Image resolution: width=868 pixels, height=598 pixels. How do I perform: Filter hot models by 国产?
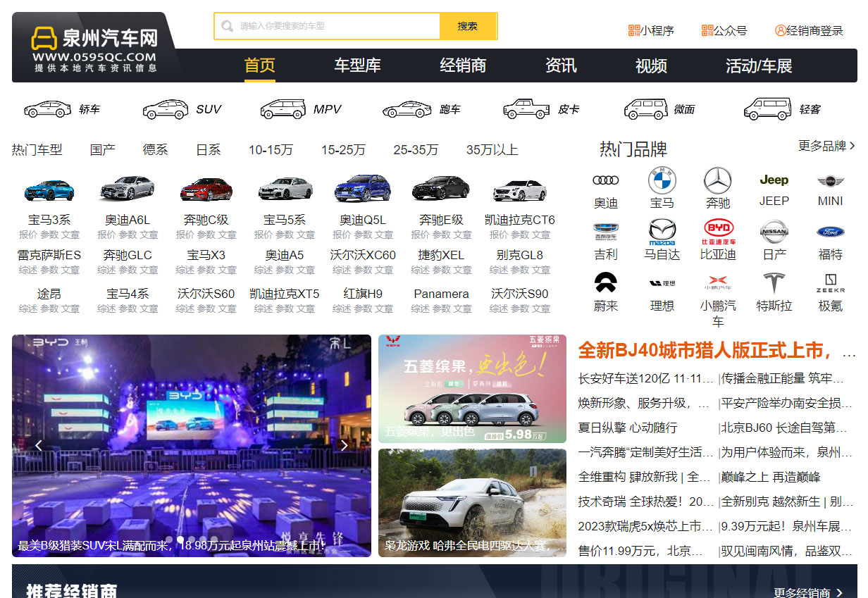tap(103, 150)
